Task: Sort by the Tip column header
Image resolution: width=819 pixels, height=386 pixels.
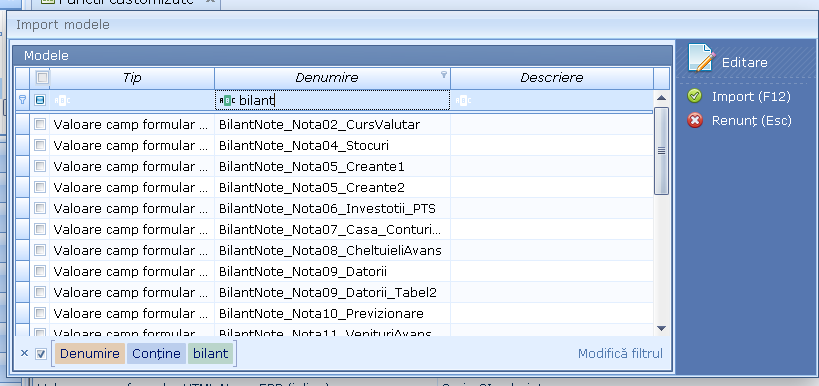Action: [132, 78]
